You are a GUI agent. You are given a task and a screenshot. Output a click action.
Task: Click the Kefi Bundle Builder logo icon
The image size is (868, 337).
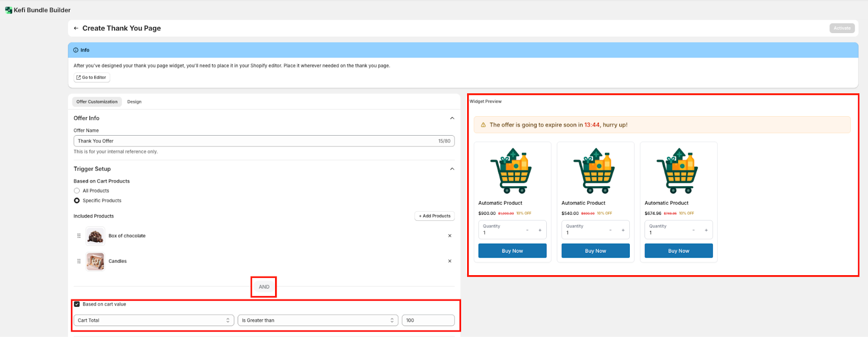pos(8,10)
